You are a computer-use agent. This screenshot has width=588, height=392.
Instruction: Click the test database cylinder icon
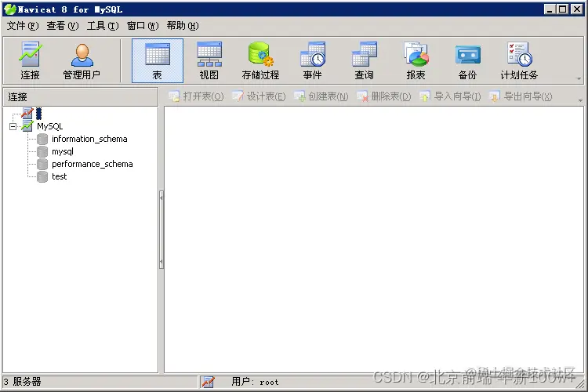tap(42, 176)
